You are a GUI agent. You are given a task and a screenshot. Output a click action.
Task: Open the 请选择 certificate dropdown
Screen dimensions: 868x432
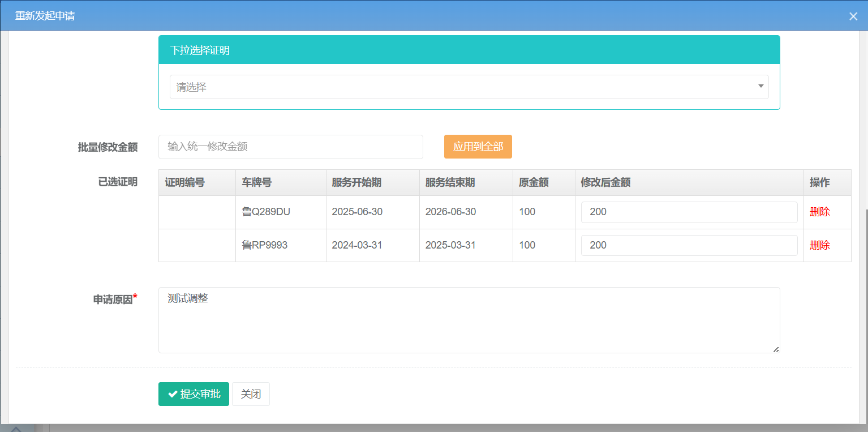[469, 87]
